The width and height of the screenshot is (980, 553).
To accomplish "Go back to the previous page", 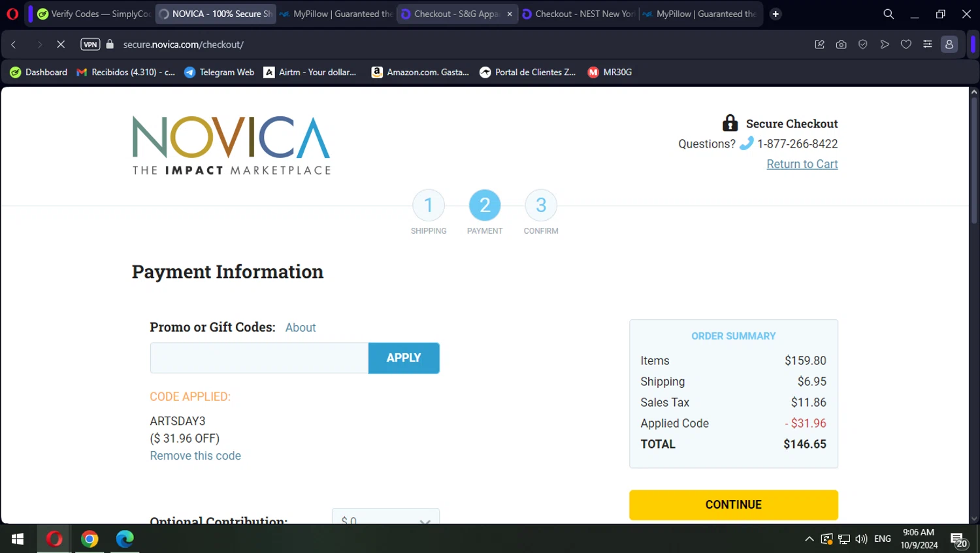I will pyautogui.click(x=14, y=44).
